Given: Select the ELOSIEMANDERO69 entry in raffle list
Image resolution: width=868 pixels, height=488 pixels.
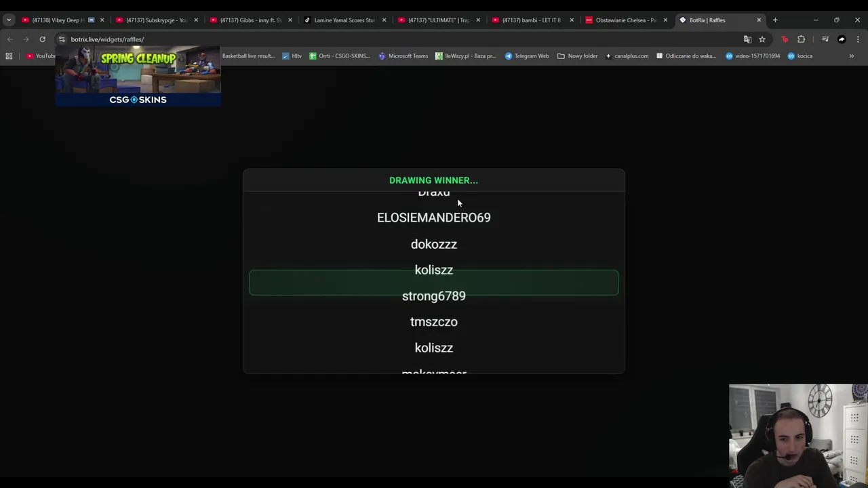Looking at the screenshot, I should tap(434, 218).
